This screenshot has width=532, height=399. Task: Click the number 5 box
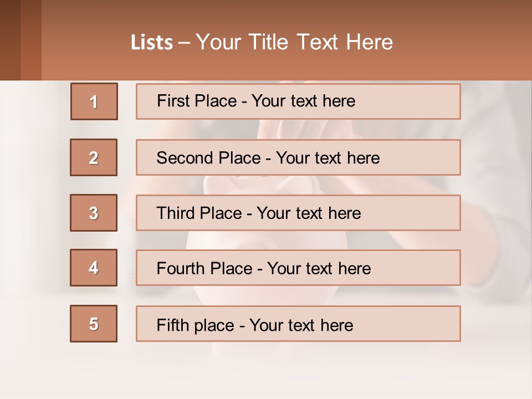click(94, 324)
